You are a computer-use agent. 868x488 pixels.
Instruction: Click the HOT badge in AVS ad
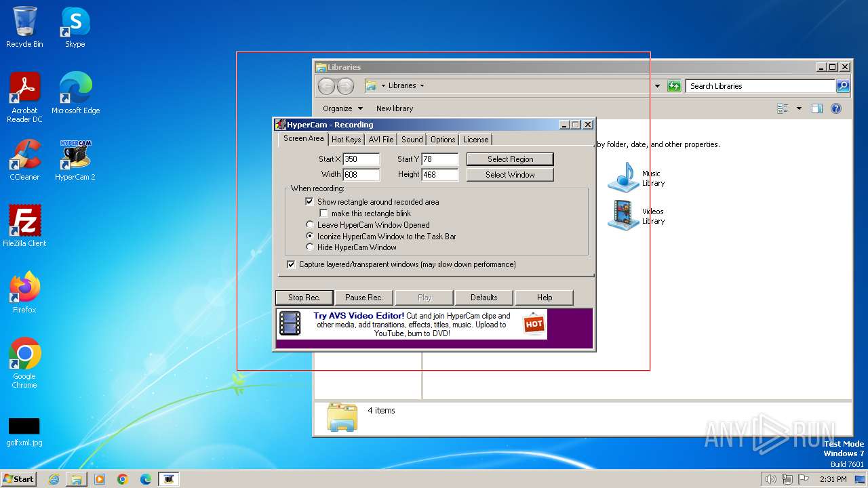tap(534, 324)
